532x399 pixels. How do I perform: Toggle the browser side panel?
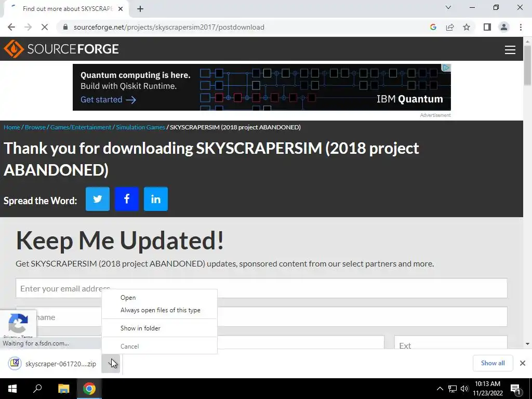click(487, 27)
